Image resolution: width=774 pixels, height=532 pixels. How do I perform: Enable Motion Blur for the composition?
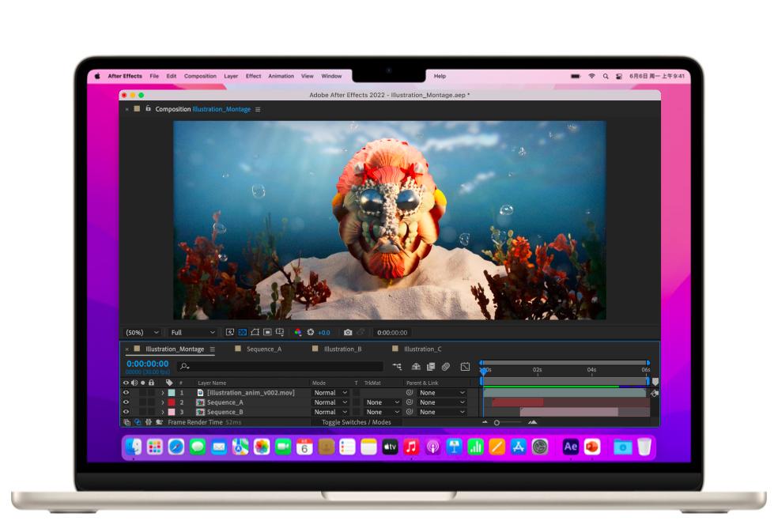point(446,366)
